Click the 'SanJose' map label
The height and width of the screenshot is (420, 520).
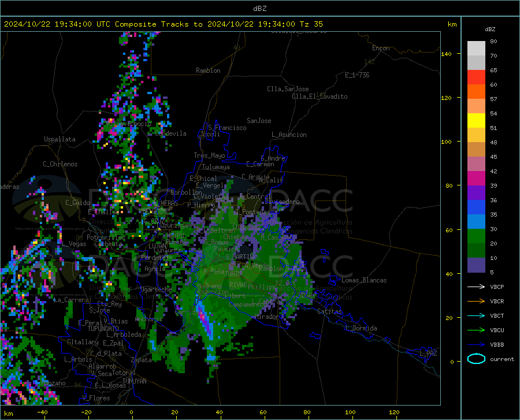coord(259,121)
